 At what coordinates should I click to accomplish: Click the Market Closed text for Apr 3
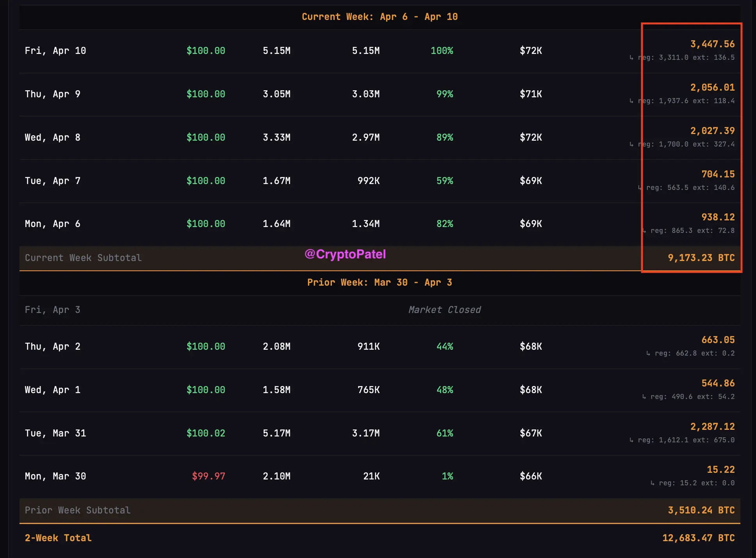point(444,310)
